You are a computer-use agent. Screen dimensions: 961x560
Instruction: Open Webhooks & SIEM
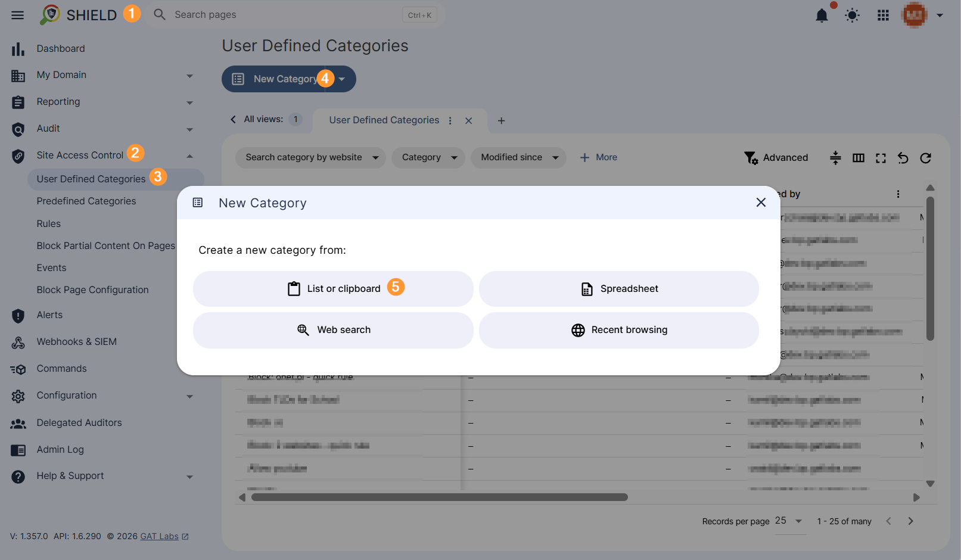76,341
